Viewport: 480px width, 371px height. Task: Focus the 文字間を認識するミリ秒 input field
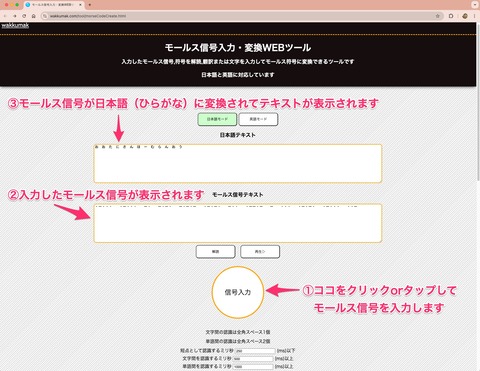click(253, 359)
